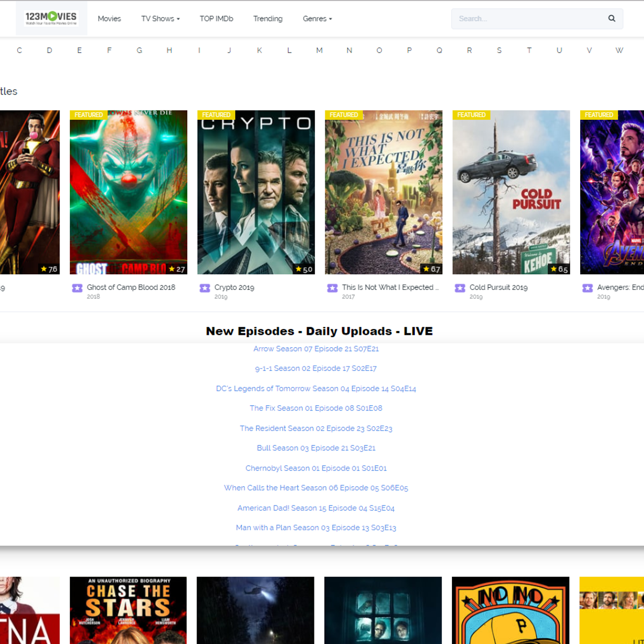Open Ghost of Camp Blood poster
Viewport: 644px width, 644px height.
(x=128, y=192)
